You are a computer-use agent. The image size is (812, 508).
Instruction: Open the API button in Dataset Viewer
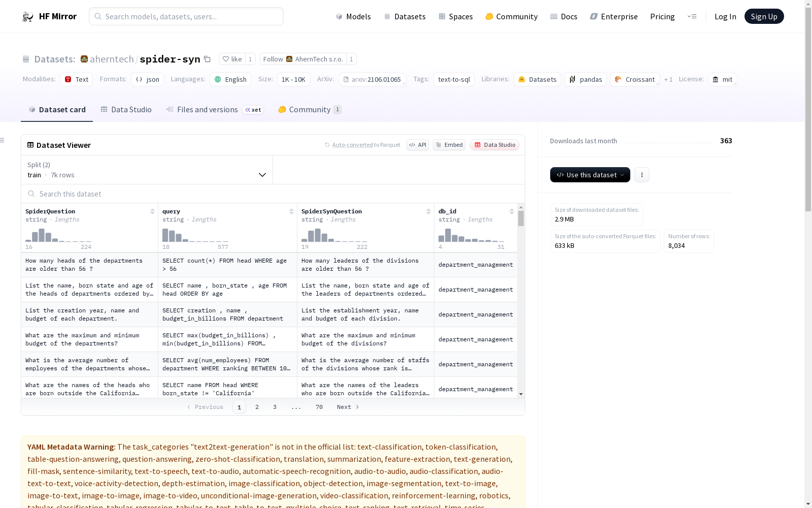click(x=418, y=145)
